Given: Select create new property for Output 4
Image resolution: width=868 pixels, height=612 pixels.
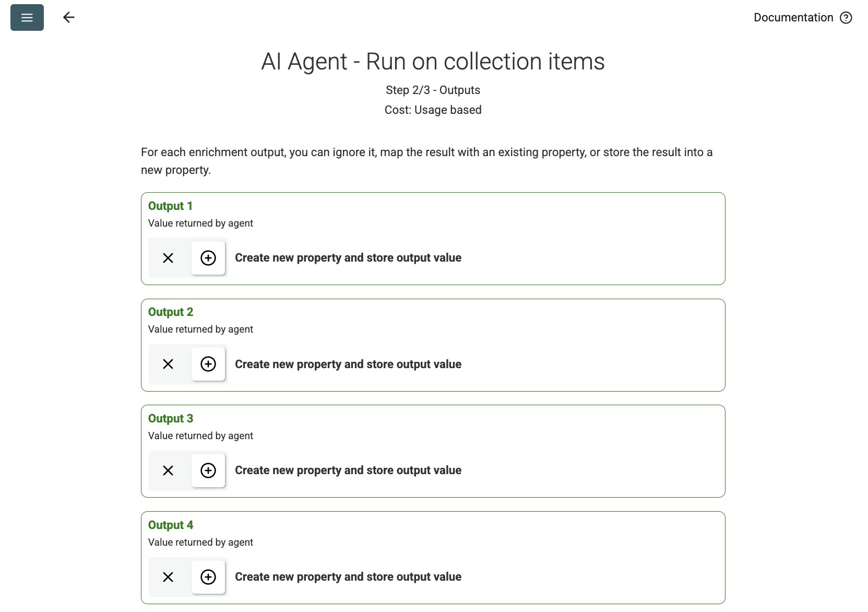Looking at the screenshot, I should [x=208, y=577].
